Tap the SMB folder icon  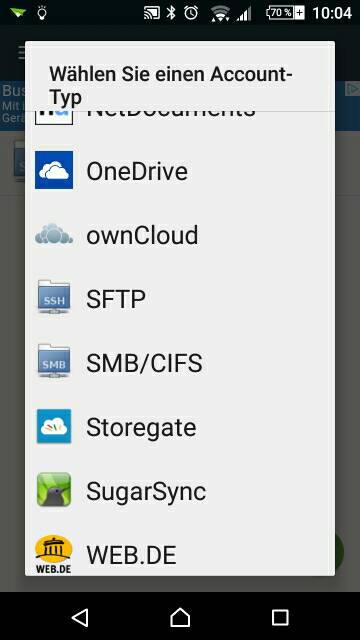tap(54, 361)
